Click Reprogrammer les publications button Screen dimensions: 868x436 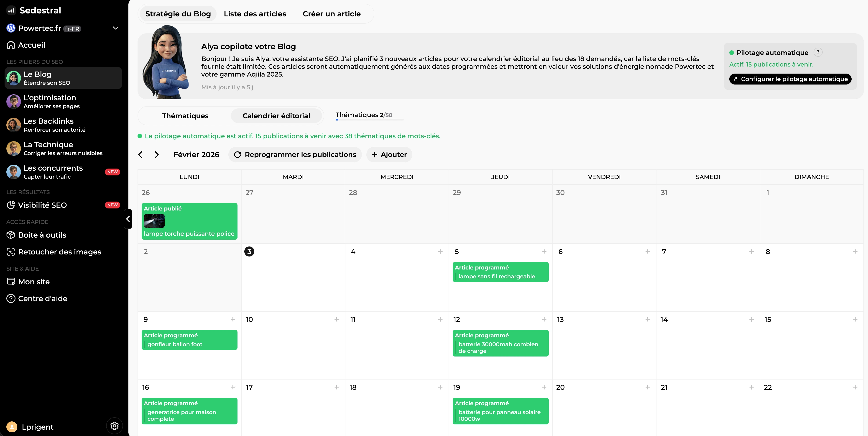coord(295,154)
